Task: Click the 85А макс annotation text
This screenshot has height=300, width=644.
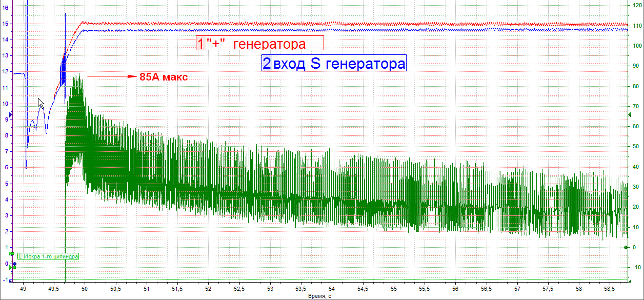Action: pyautogui.click(x=164, y=77)
